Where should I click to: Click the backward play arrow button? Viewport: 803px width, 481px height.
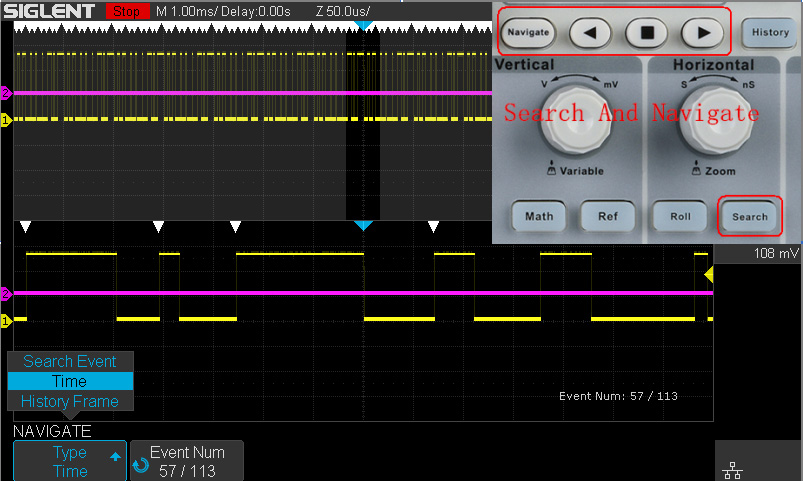click(590, 32)
